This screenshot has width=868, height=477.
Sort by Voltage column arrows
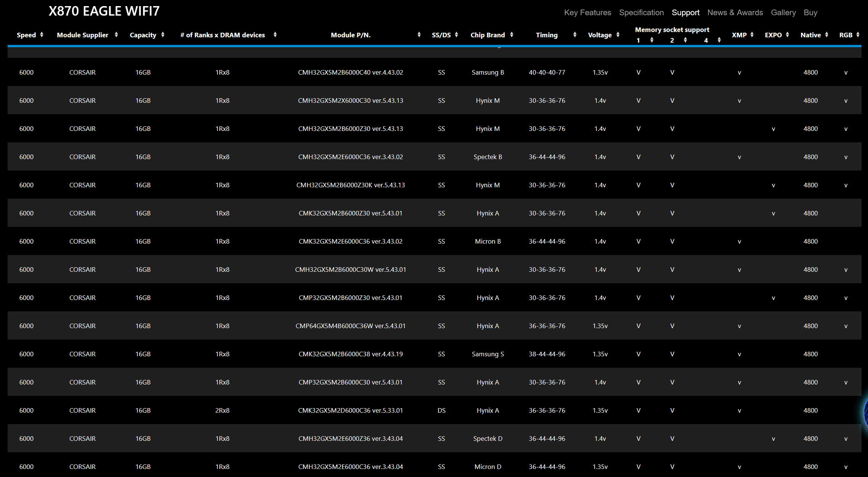[x=618, y=35]
